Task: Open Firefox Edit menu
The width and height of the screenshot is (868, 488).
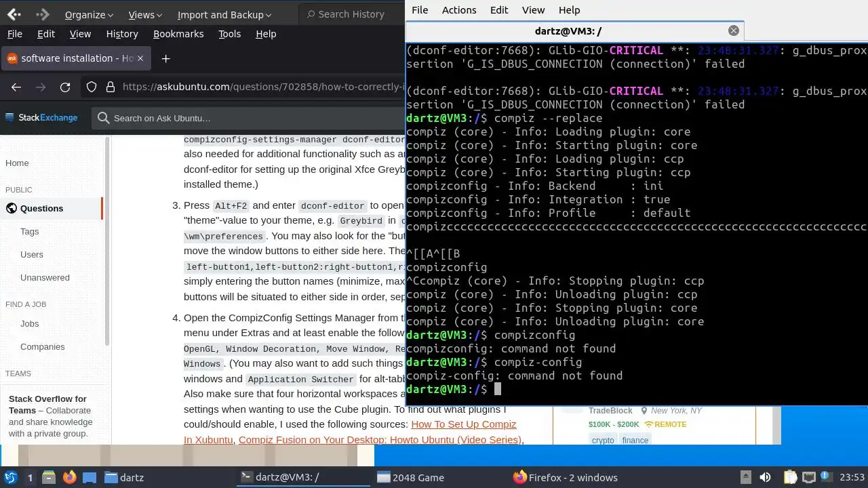Action: coord(46,34)
